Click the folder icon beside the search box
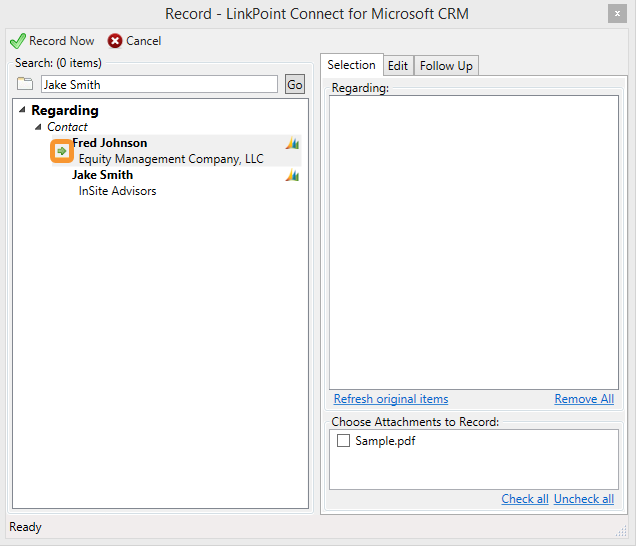 coord(25,84)
